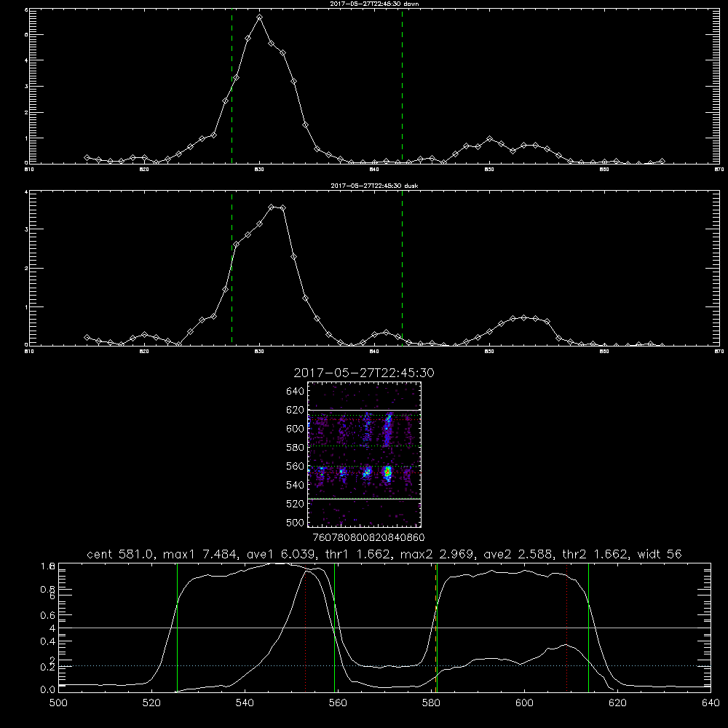Click the timestamp title above the spectral image
Viewport: 728px width, 728px height.
(x=364, y=373)
